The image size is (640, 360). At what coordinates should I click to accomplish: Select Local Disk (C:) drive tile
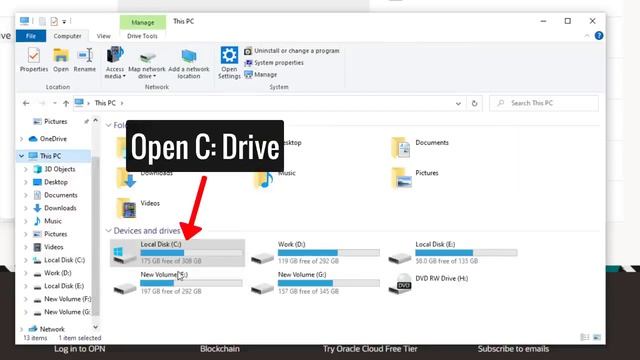click(x=178, y=253)
